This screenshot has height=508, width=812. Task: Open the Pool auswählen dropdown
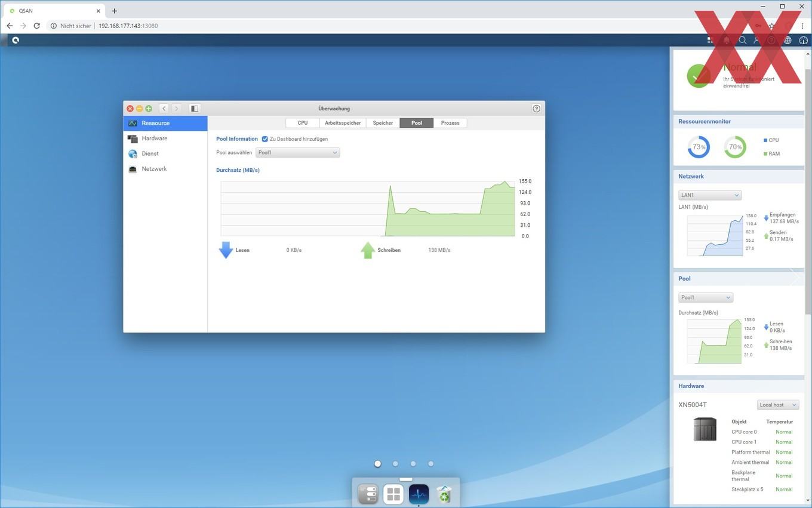tap(298, 153)
